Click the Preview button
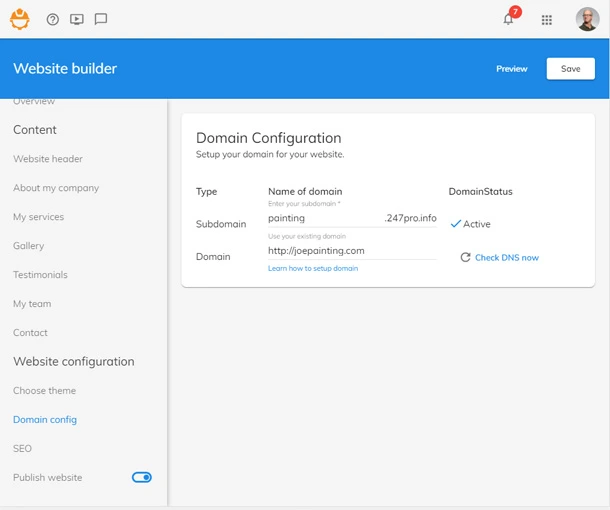The height and width of the screenshot is (510, 610). [x=511, y=69]
